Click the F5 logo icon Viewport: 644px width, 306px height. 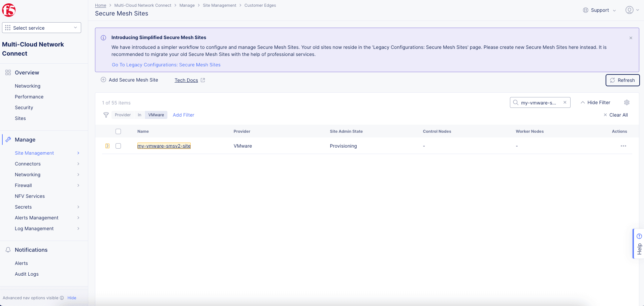point(9,10)
